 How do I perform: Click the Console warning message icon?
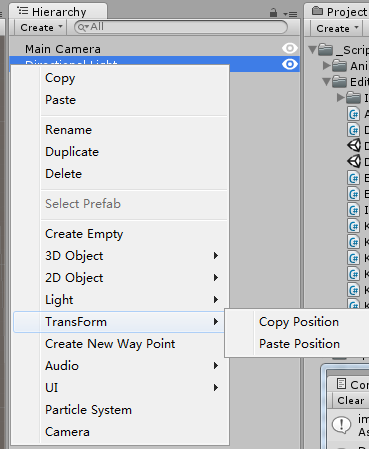pos(341,425)
